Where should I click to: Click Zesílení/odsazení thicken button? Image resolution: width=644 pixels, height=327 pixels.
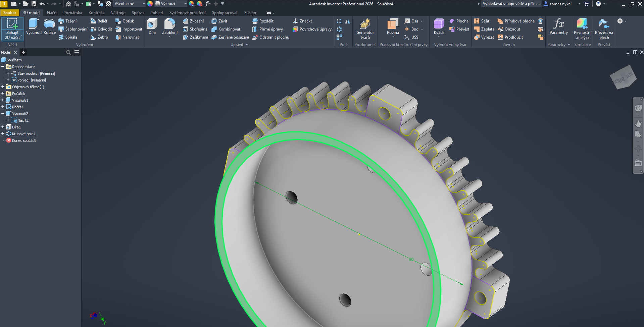[x=230, y=37]
